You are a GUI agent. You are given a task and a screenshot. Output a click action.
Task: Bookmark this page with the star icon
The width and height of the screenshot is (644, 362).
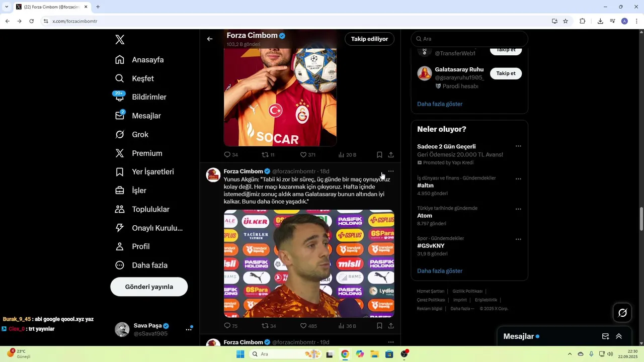(x=566, y=21)
